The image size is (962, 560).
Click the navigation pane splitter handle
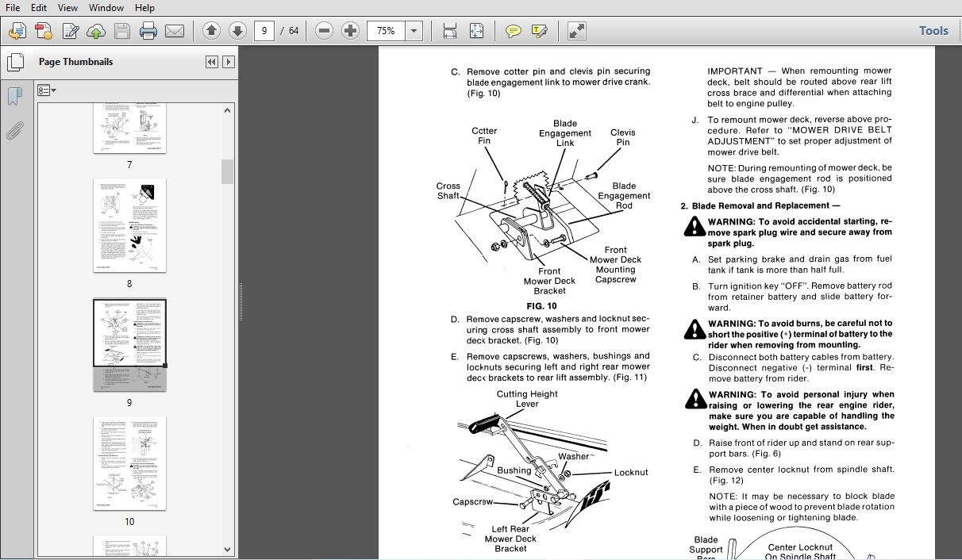[x=240, y=303]
